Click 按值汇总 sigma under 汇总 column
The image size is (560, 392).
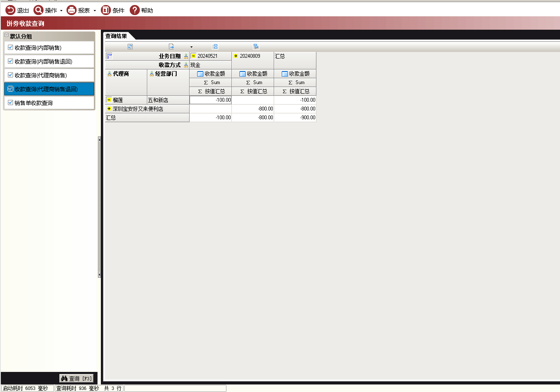tap(285, 92)
